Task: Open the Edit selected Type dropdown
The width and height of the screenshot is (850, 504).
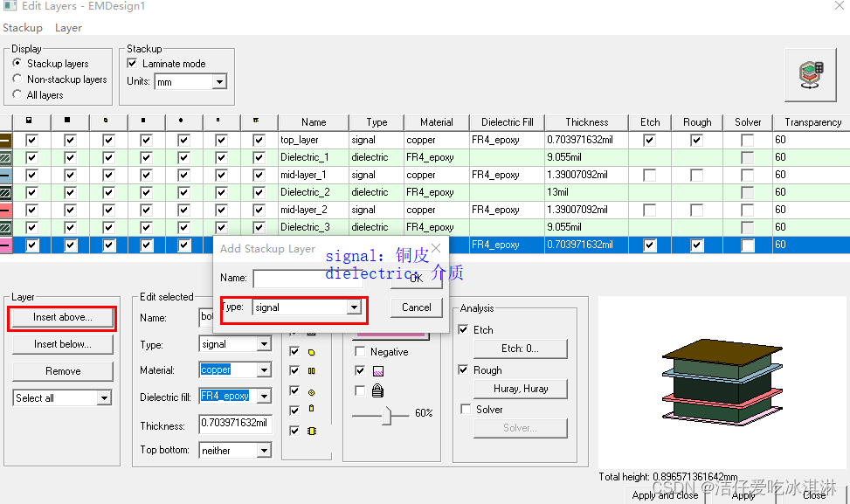Action: [264, 344]
